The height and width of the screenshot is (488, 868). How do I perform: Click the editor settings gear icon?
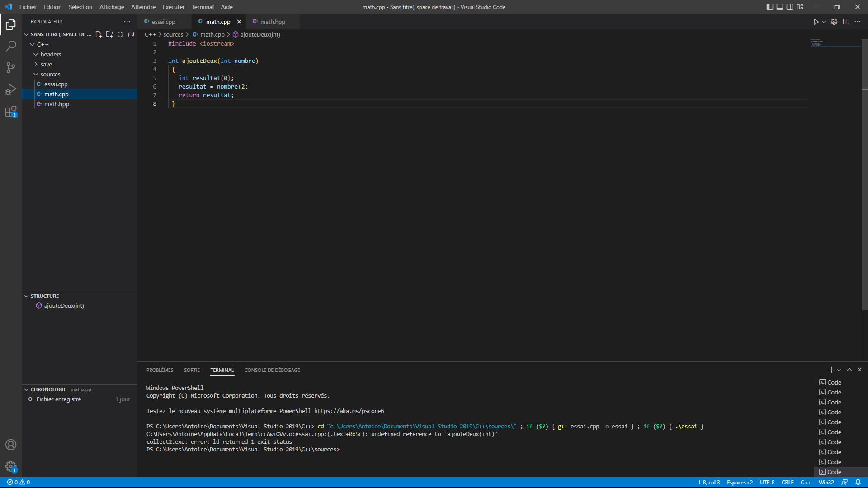pyautogui.click(x=834, y=22)
